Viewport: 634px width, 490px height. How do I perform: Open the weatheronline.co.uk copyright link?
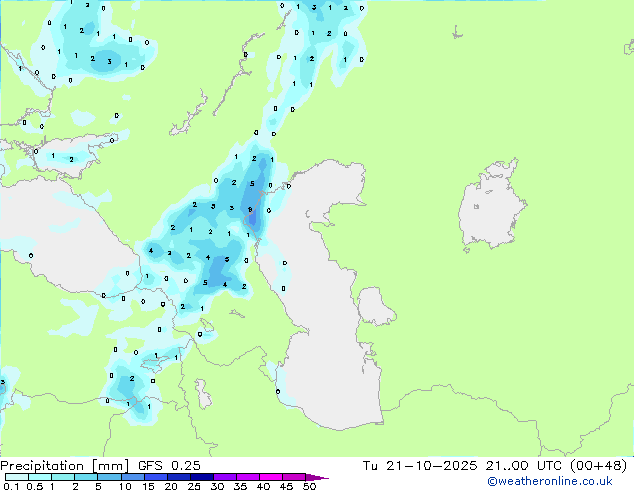pyautogui.click(x=549, y=481)
